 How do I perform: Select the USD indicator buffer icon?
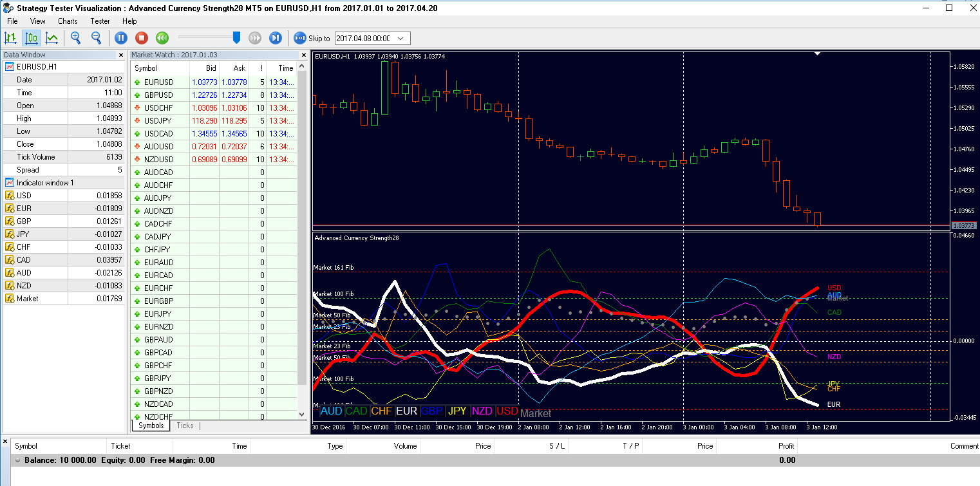click(10, 196)
